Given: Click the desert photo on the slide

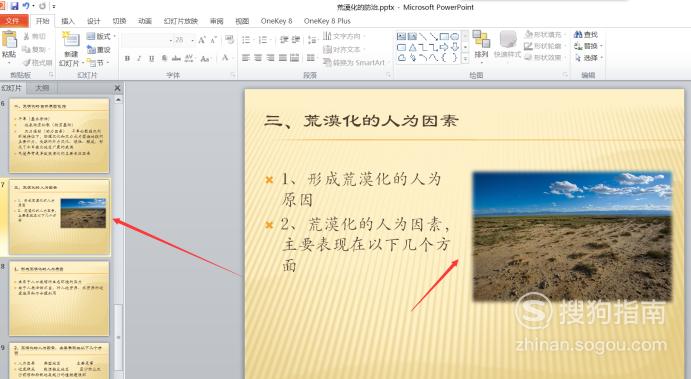Looking at the screenshot, I should (x=572, y=237).
